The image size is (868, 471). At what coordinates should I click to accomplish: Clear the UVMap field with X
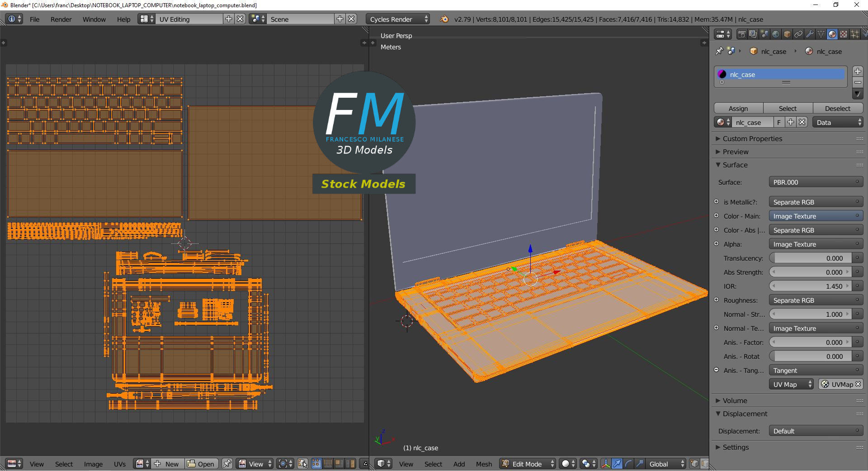point(858,384)
